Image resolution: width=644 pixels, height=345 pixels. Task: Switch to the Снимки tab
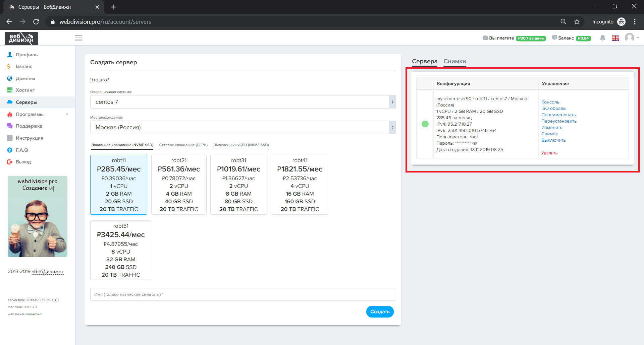point(454,61)
